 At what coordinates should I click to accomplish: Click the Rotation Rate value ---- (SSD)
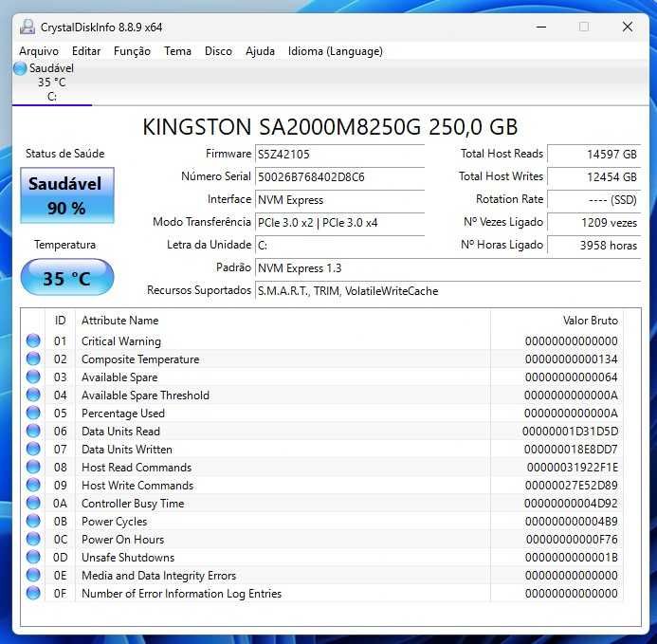tap(593, 200)
